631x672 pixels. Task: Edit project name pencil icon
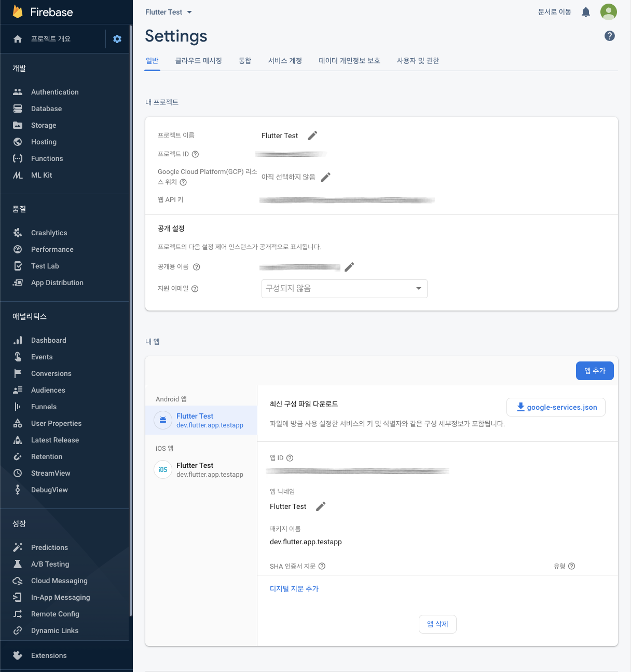[x=312, y=136]
